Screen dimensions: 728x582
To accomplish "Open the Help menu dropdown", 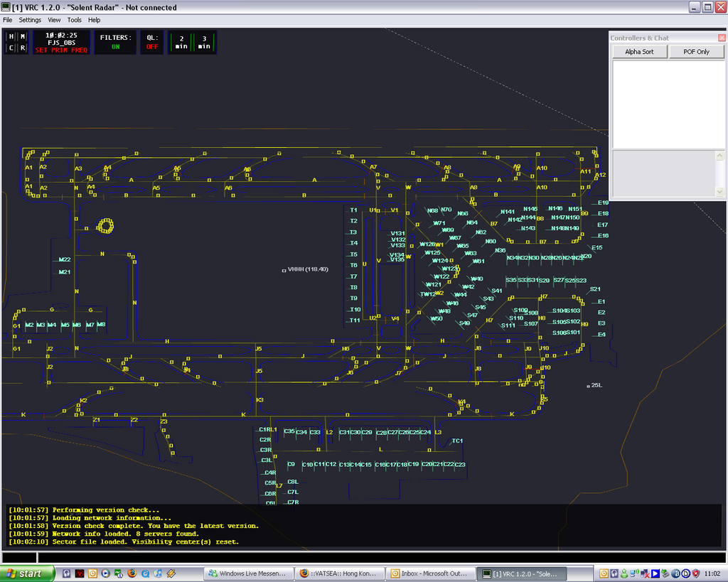I will point(94,20).
